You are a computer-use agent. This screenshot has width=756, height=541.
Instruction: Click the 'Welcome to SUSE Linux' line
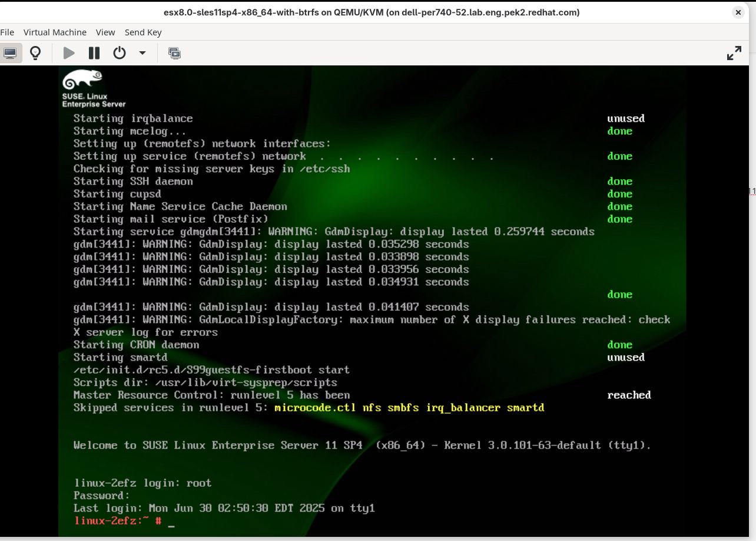pyautogui.click(x=362, y=446)
